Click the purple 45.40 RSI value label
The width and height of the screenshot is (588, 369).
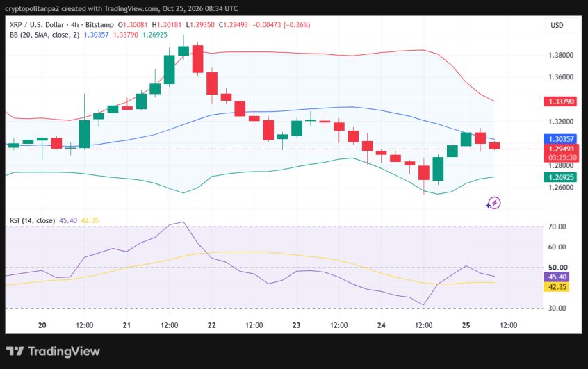pyautogui.click(x=557, y=277)
